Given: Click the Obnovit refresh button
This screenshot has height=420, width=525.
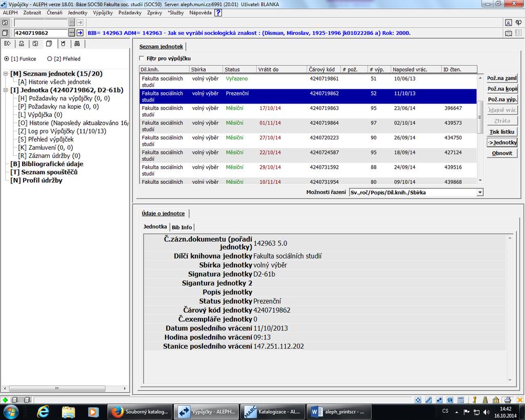Looking at the screenshot, I should tap(502, 153).
